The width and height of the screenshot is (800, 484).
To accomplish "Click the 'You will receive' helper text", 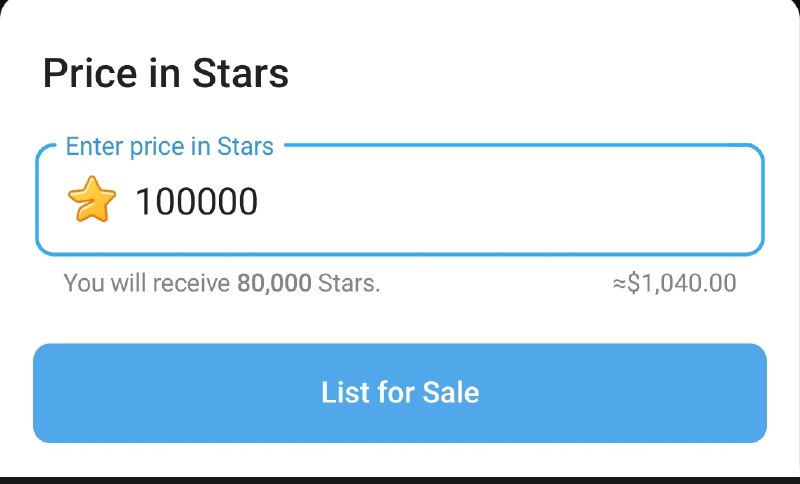I will 147,283.
